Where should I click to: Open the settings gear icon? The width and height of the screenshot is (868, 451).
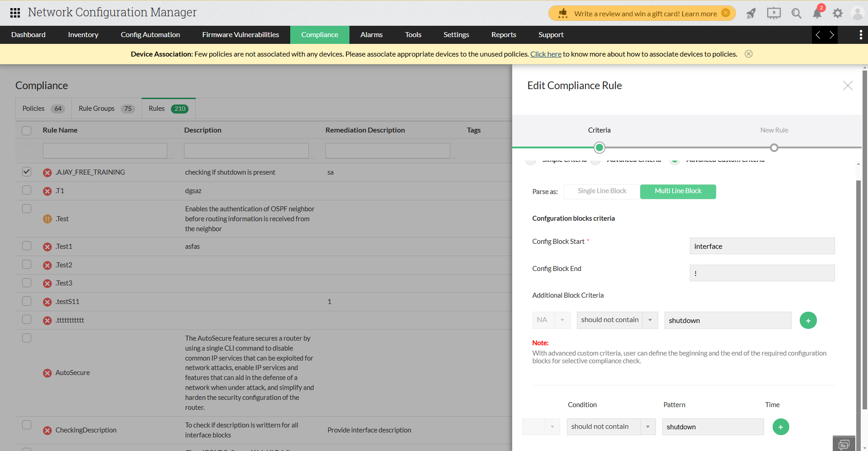[x=838, y=13]
